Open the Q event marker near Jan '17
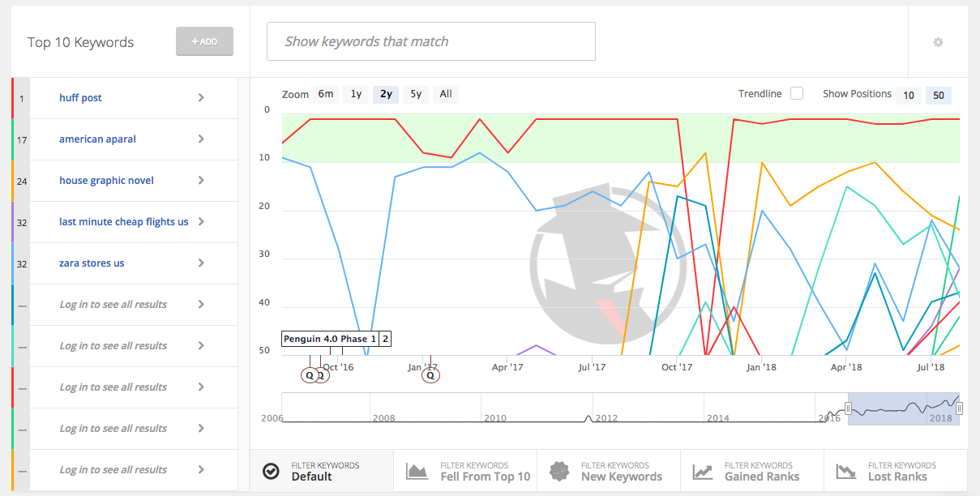 430,375
